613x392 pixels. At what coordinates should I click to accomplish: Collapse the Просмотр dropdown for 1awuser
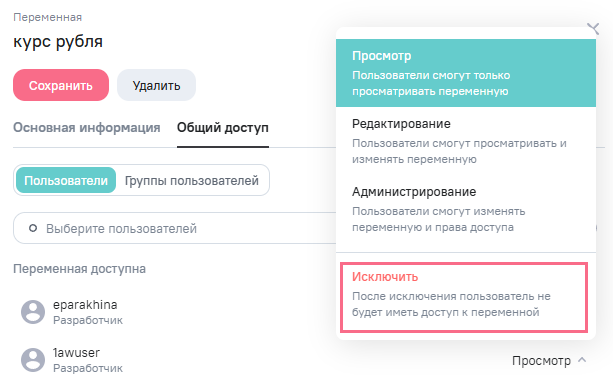[x=549, y=360]
